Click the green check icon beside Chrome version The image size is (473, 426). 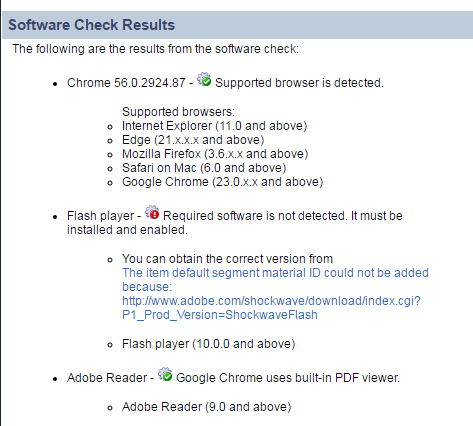[x=204, y=80]
